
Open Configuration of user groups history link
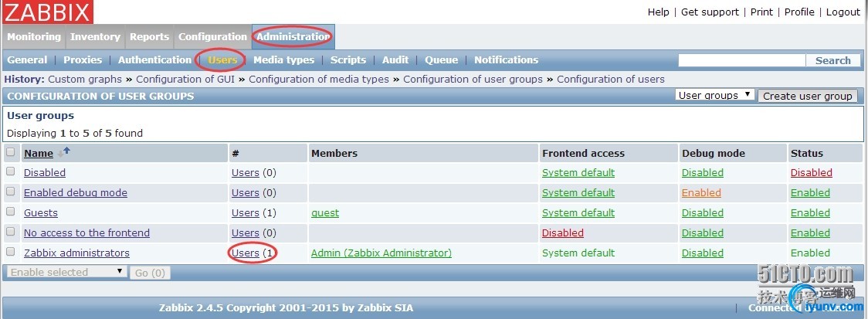473,80
